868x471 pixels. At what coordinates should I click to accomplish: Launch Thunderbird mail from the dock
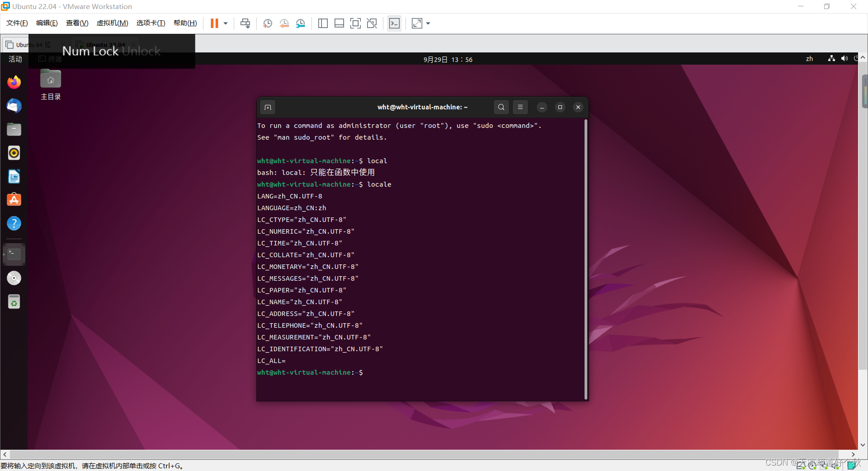point(14,106)
